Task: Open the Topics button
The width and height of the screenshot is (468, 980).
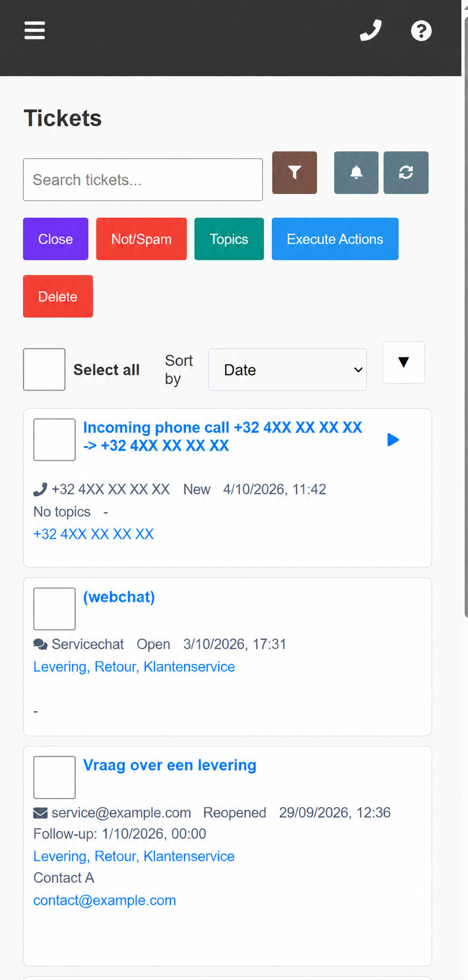Action: (x=229, y=239)
